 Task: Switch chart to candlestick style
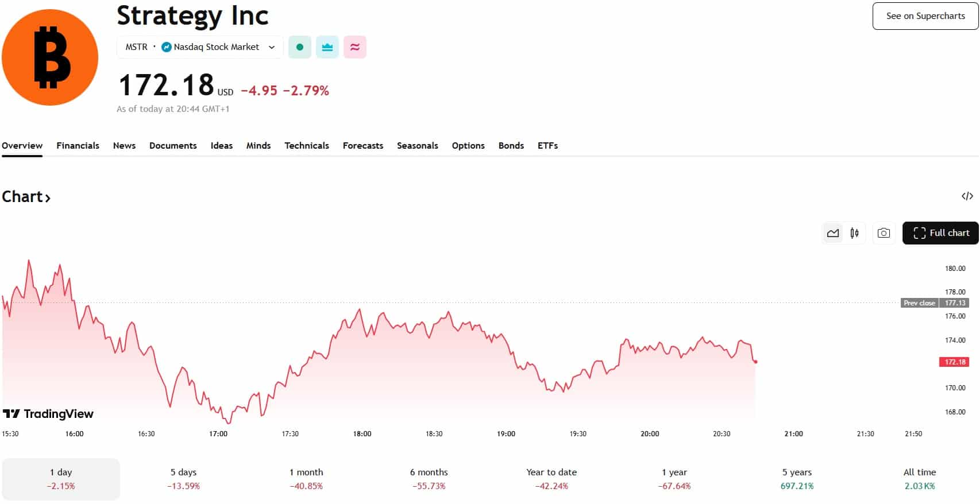[855, 233]
